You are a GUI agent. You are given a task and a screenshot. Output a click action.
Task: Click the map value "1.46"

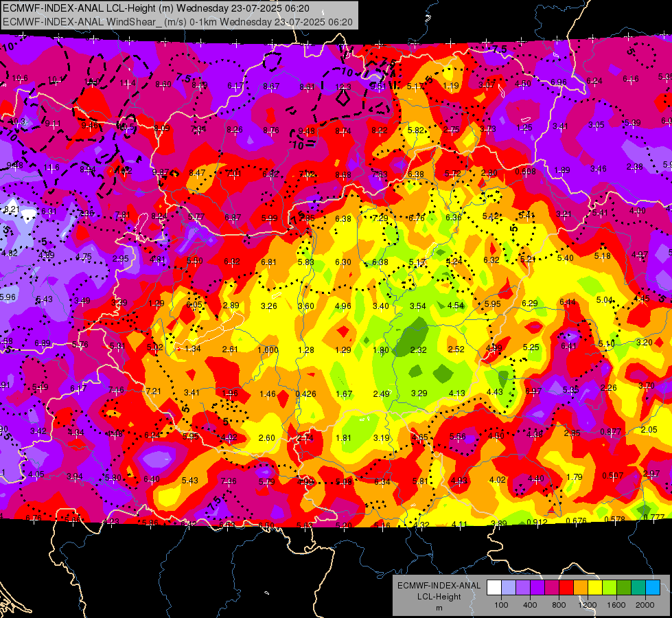(x=268, y=393)
